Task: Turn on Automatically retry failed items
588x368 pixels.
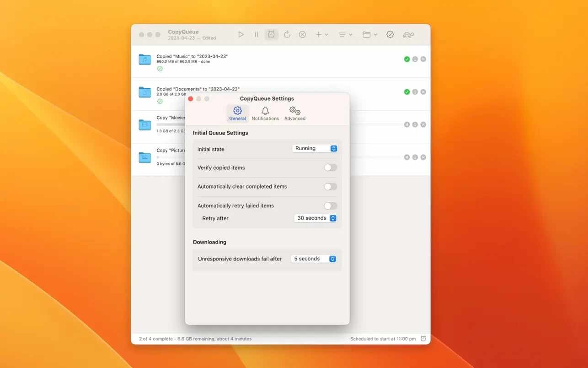Action: [330, 206]
